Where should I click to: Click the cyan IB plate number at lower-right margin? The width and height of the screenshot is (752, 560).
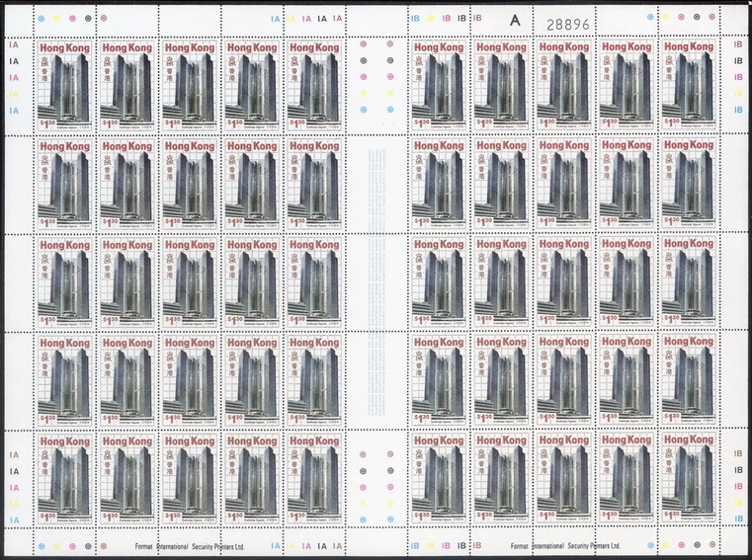pyautogui.click(x=737, y=519)
